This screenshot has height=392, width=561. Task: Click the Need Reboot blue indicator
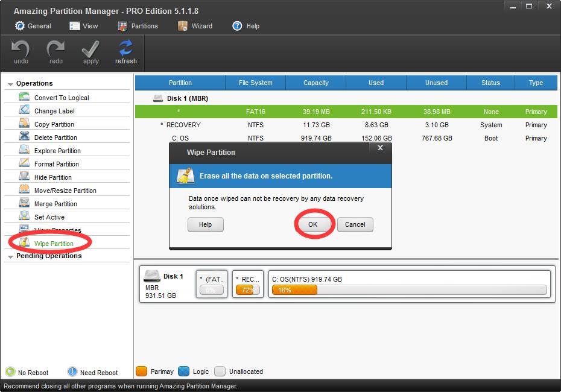[x=72, y=371]
